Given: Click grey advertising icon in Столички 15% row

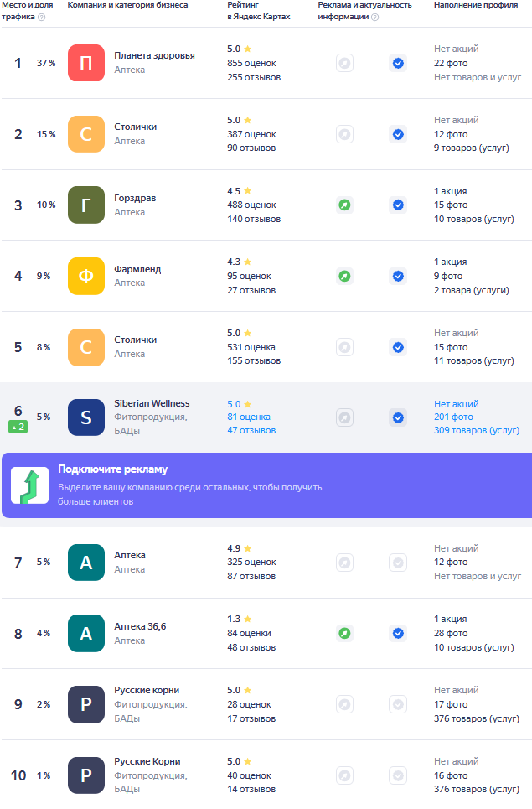Looking at the screenshot, I should pos(344,134).
